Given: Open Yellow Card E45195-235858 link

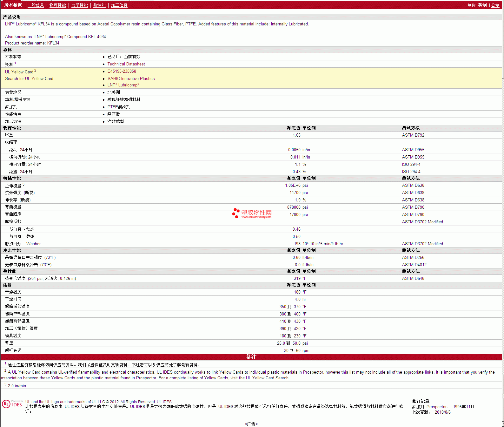Looking at the screenshot, I should 122,71.
